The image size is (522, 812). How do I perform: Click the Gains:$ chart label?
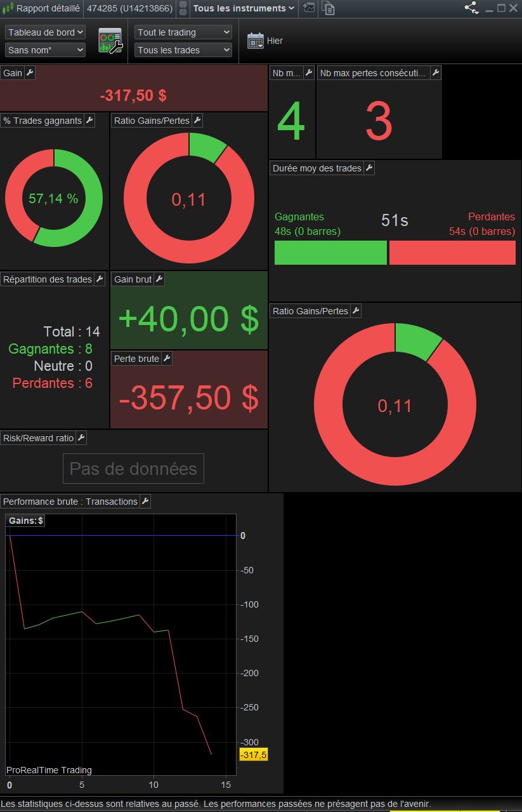pyautogui.click(x=26, y=521)
